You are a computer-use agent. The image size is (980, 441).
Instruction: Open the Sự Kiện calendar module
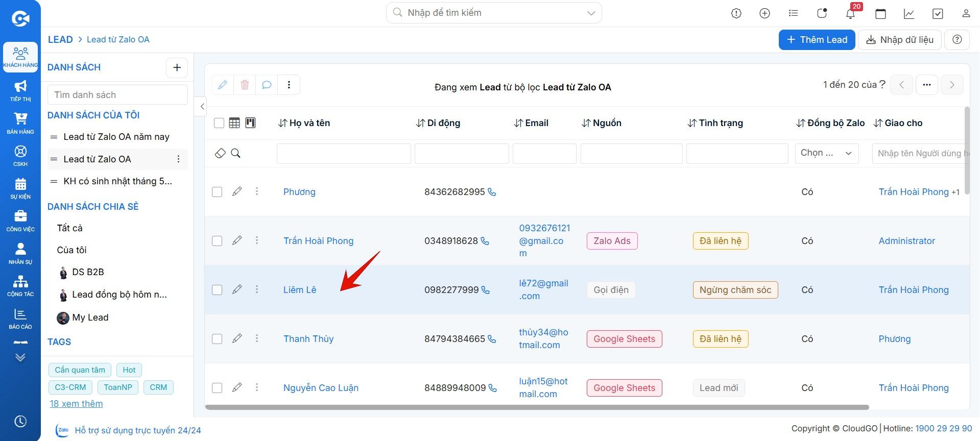click(20, 188)
